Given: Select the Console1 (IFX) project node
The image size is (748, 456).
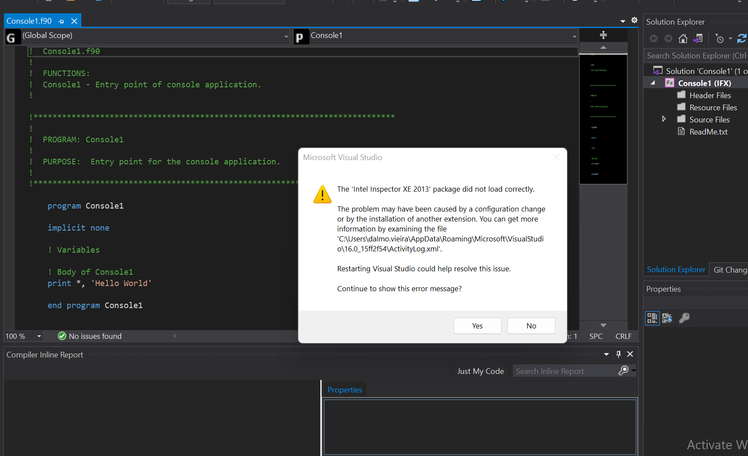Looking at the screenshot, I should (704, 83).
